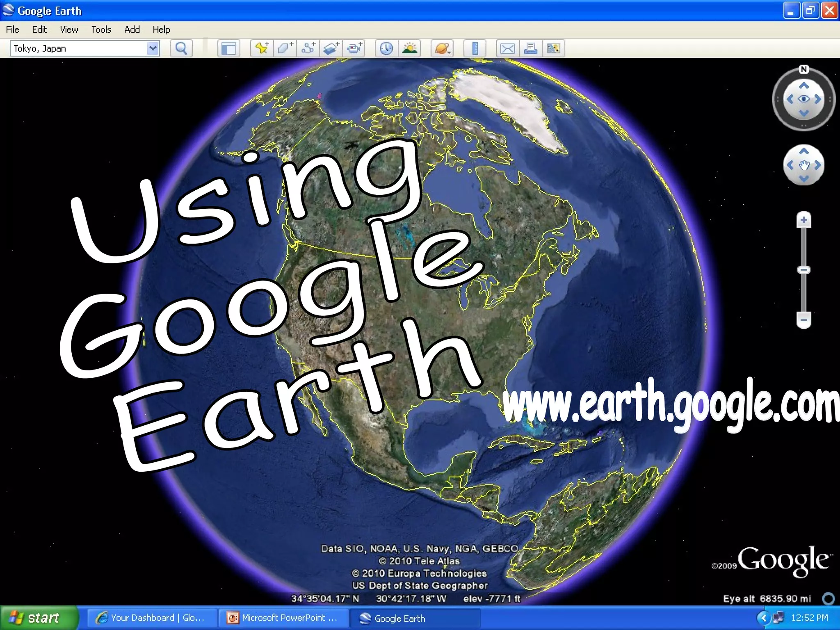Viewport: 840px width, 630px height.
Task: Close the Google Earth window
Action: (829, 11)
